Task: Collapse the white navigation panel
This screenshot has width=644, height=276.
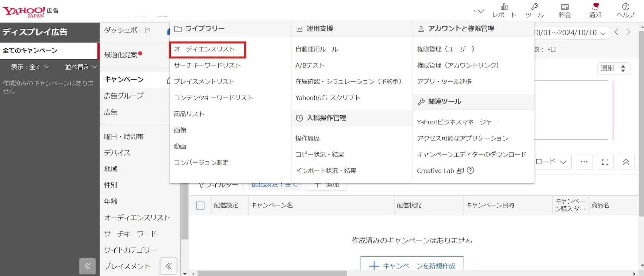Action: click(168, 266)
